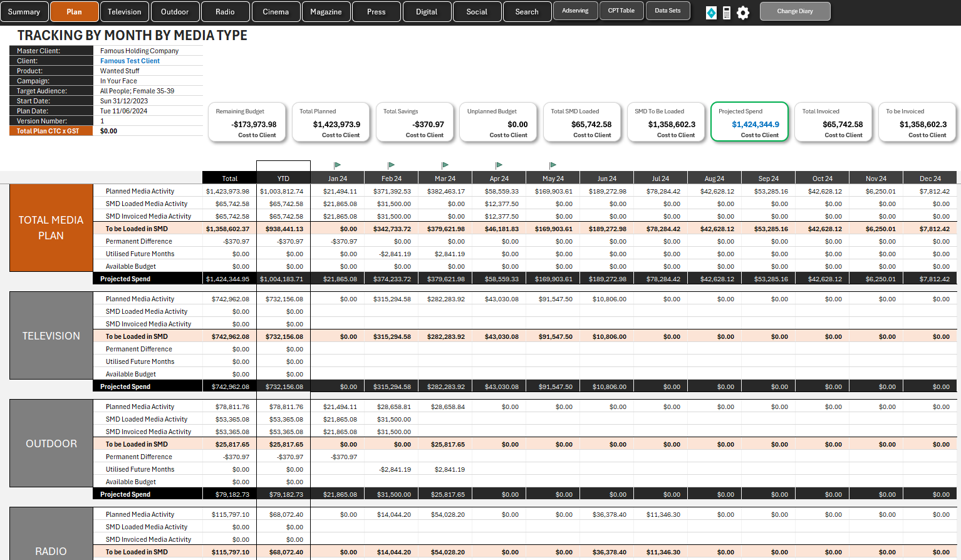Select the Plan tab

(x=75, y=12)
